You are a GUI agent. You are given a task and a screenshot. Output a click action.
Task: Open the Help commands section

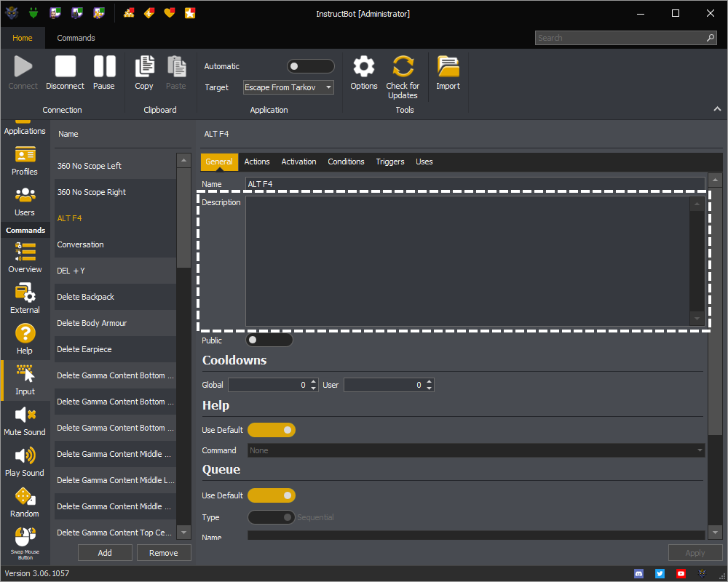point(25,339)
